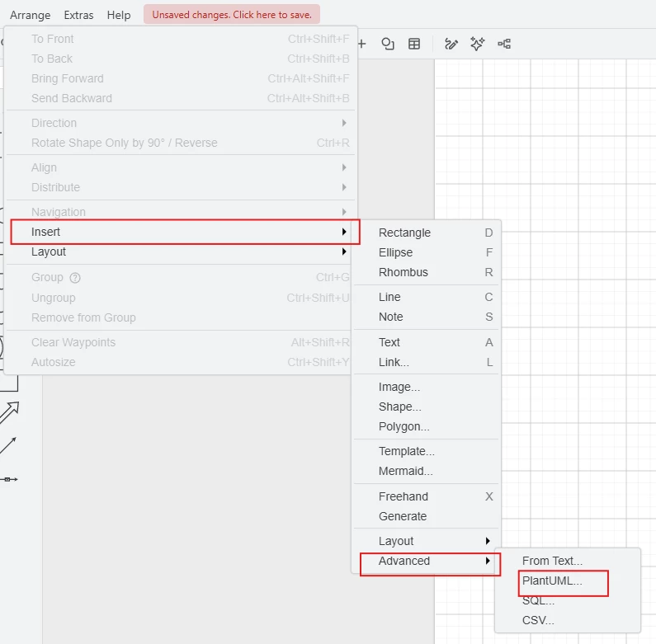The width and height of the screenshot is (656, 644).
Task: Click the Insert plus toolbar icon
Action: pos(362,44)
